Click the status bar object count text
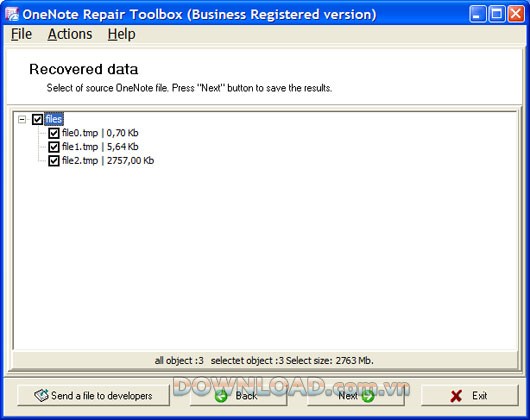This screenshot has width=530, height=420. tap(264, 361)
